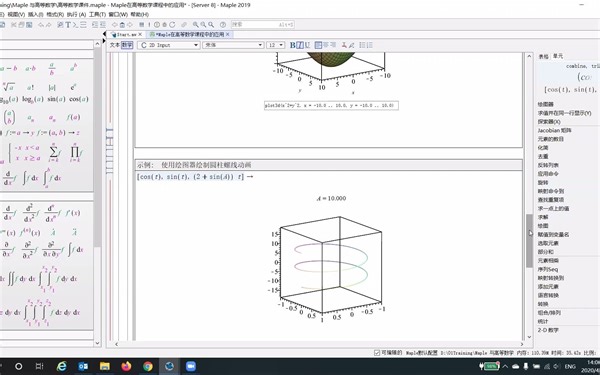600x375 pixels.
Task: Insert piecewise function template from palette
Action: pos(24,153)
